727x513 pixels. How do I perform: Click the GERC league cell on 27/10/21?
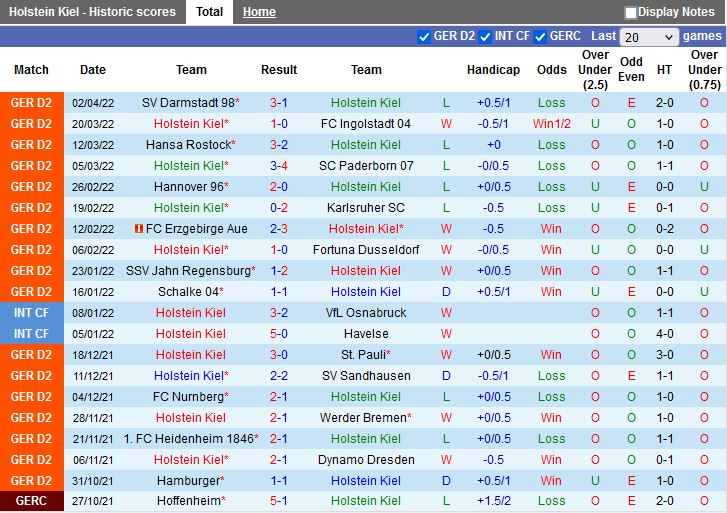32,501
